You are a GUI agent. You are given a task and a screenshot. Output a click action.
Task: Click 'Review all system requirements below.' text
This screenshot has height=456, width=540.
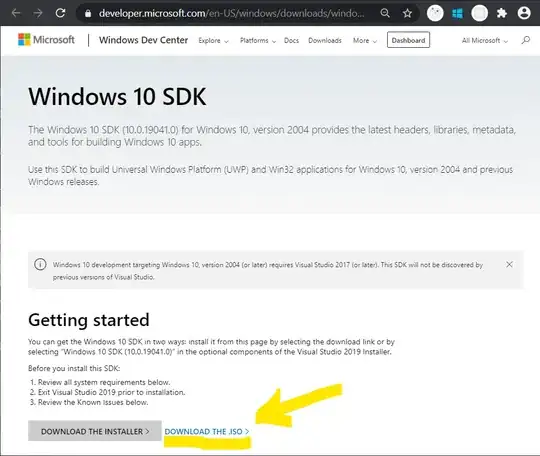click(104, 382)
